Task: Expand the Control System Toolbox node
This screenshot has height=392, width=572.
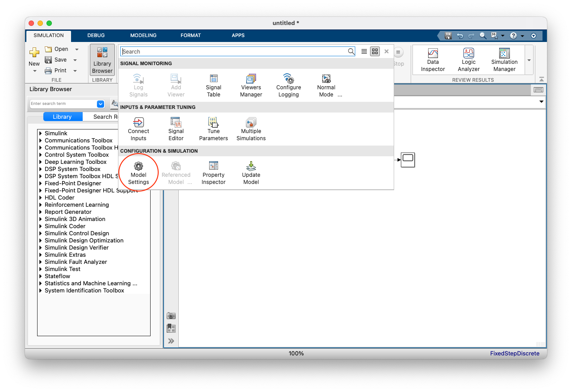Action: click(x=41, y=155)
